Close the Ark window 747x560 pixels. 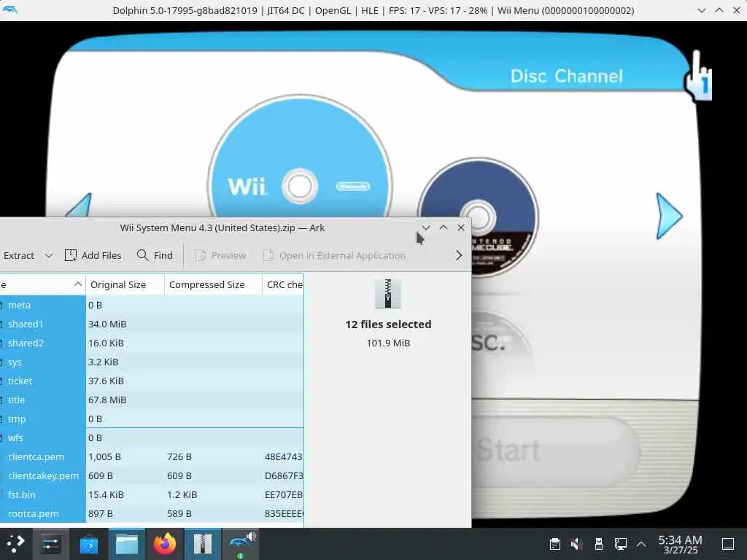pos(461,227)
